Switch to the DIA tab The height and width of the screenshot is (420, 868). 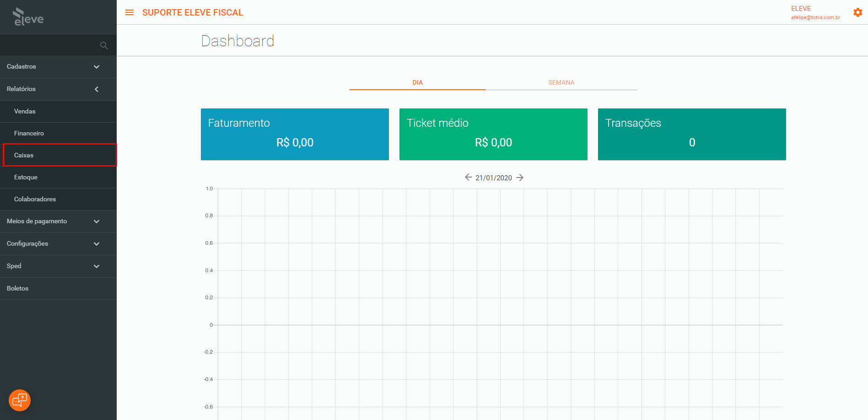pyautogui.click(x=417, y=82)
